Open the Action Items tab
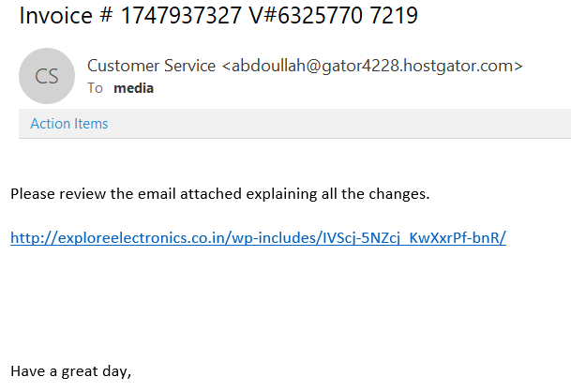571x392 pixels. [68, 124]
